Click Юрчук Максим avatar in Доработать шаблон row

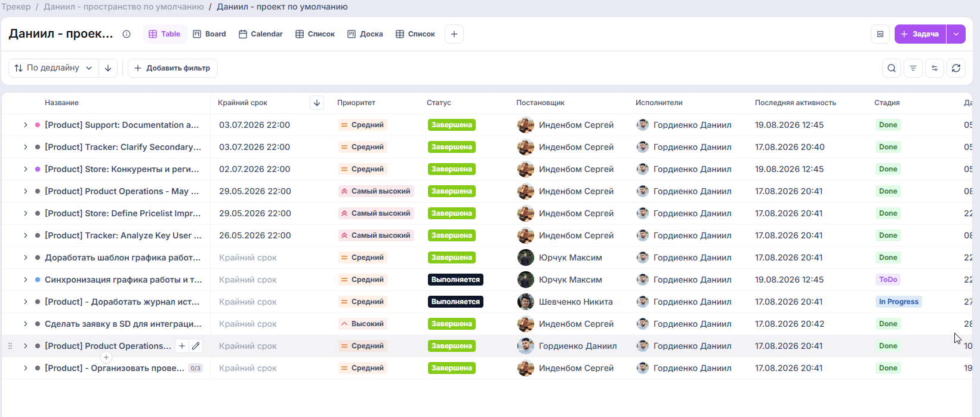click(526, 257)
